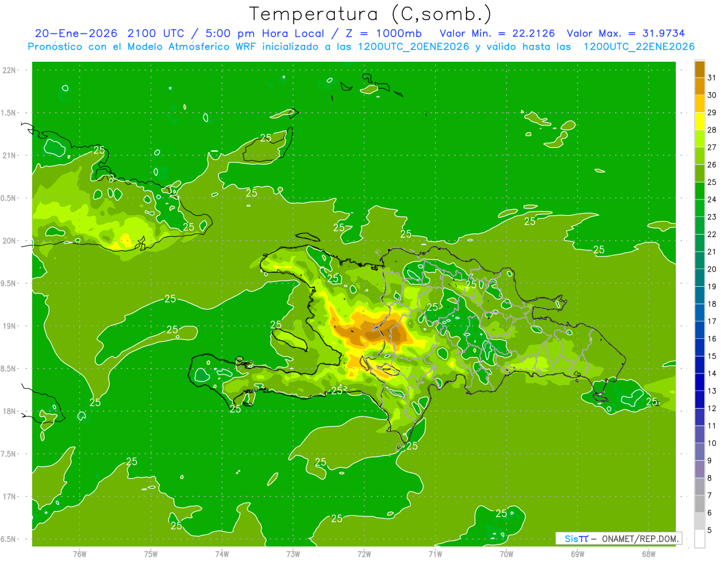
Task: Click the blue swatch between 15 and 16
Action: tap(699, 347)
